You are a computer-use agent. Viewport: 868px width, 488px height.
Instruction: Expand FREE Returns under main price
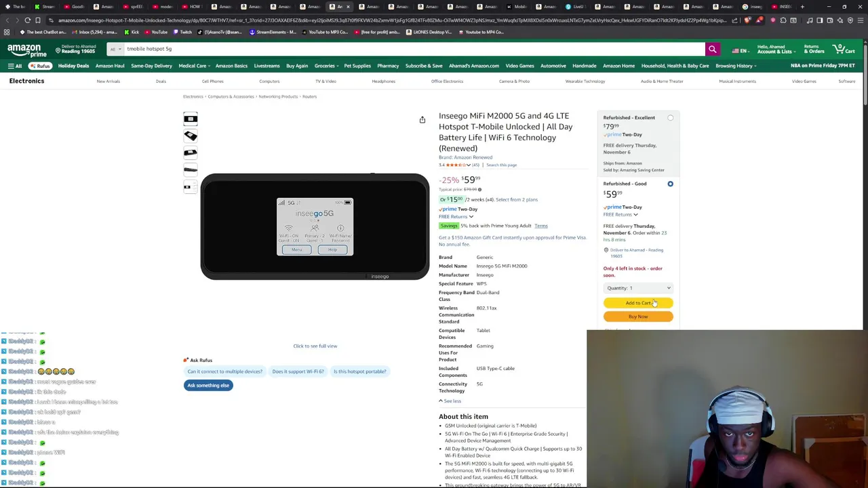(456, 216)
